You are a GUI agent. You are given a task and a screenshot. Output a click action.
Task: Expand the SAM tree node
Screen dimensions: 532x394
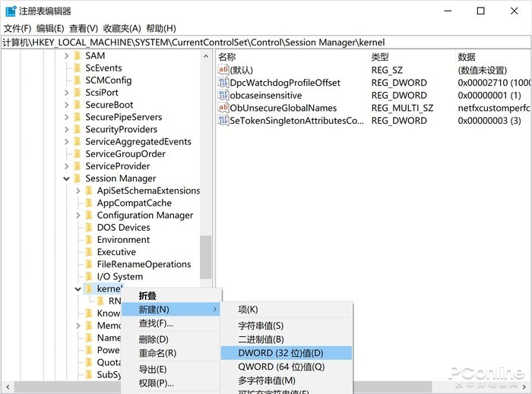(67, 55)
